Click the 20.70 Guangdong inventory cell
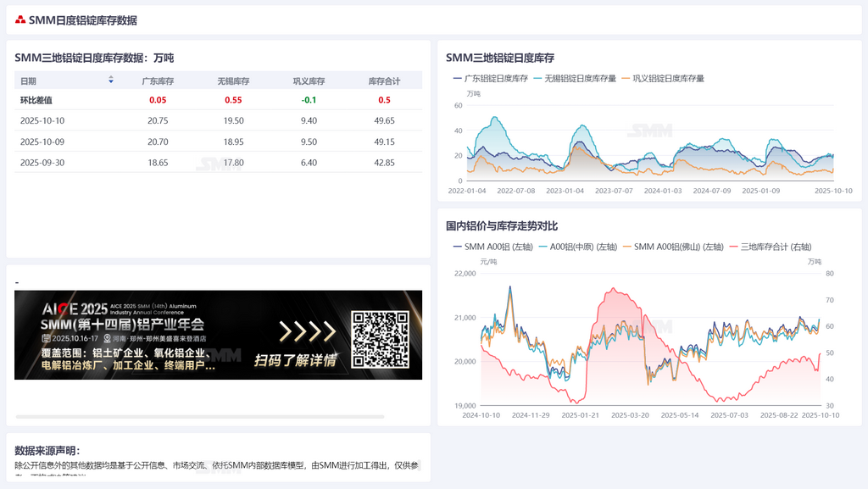 [158, 142]
